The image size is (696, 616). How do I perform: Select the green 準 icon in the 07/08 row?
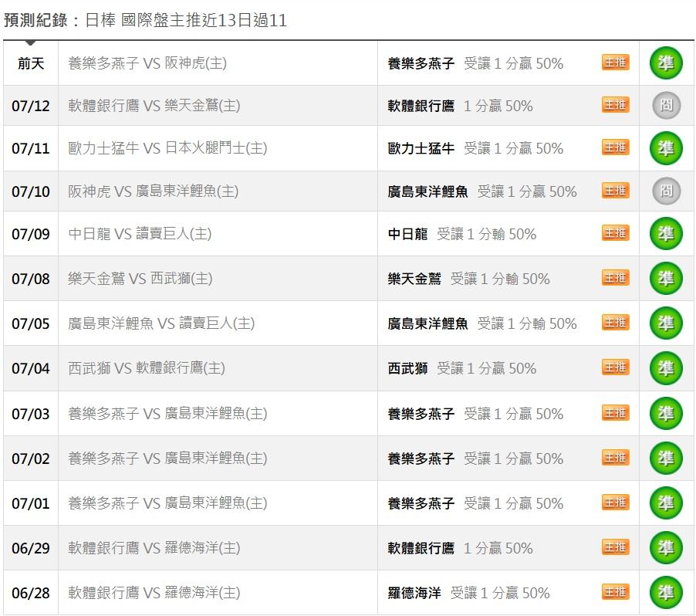(666, 279)
